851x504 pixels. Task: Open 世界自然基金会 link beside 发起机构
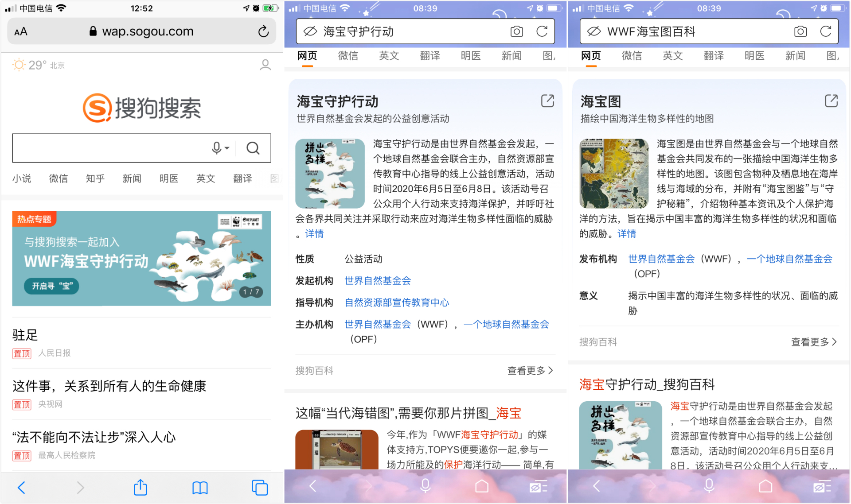[378, 281]
